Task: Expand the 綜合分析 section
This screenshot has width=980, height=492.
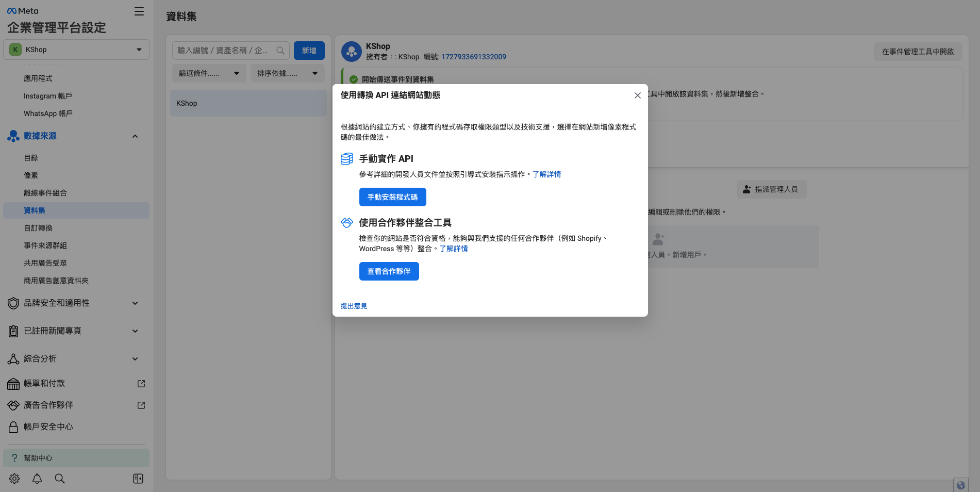Action: click(135, 359)
